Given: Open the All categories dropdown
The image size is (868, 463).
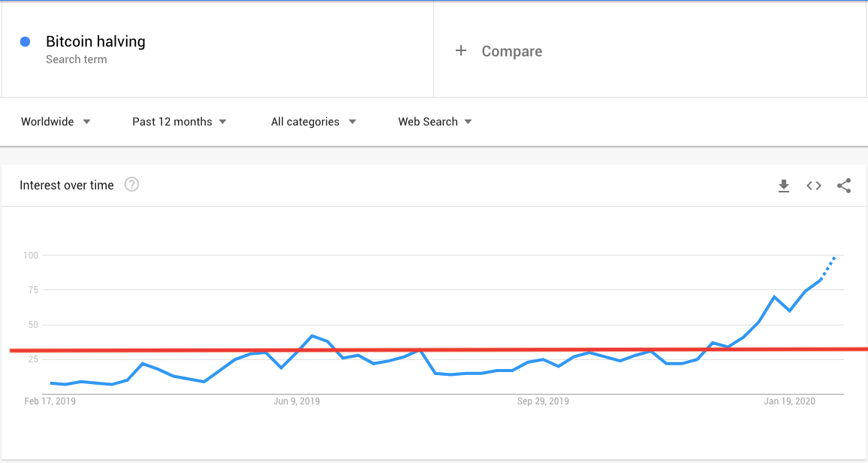Looking at the screenshot, I should 313,122.
